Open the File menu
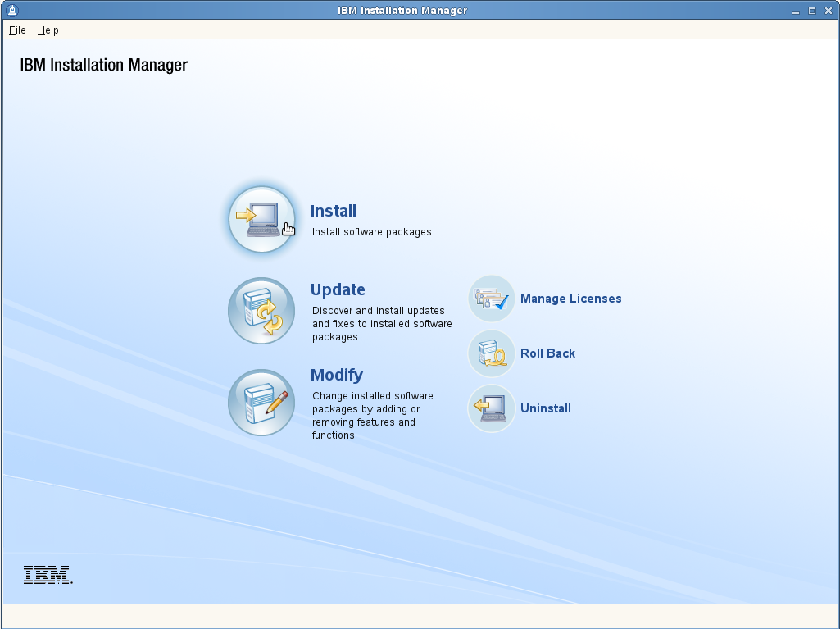Image resolution: width=840 pixels, height=629 pixels. coord(17,30)
